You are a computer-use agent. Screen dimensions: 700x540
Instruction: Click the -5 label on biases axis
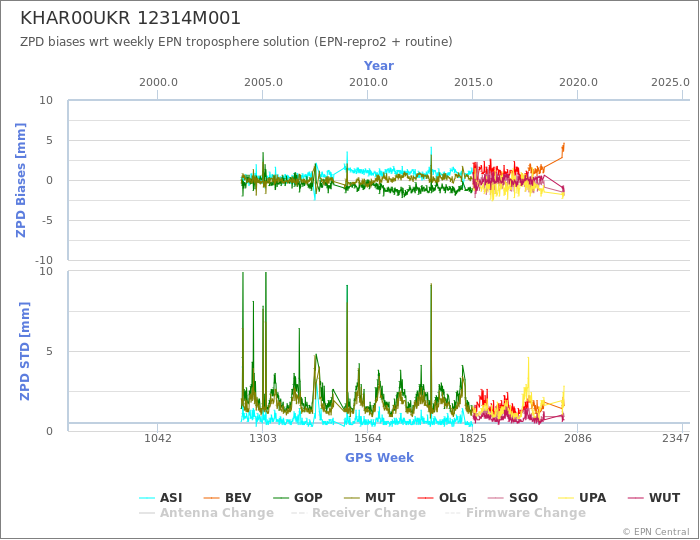(x=47, y=220)
